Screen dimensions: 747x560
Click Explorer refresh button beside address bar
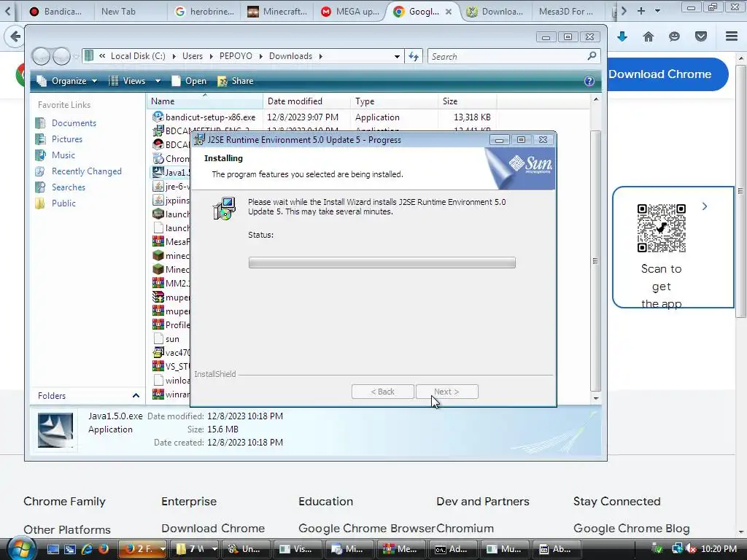[414, 57]
